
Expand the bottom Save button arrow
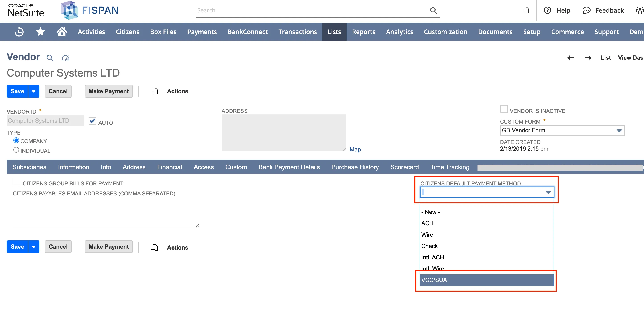(x=34, y=247)
